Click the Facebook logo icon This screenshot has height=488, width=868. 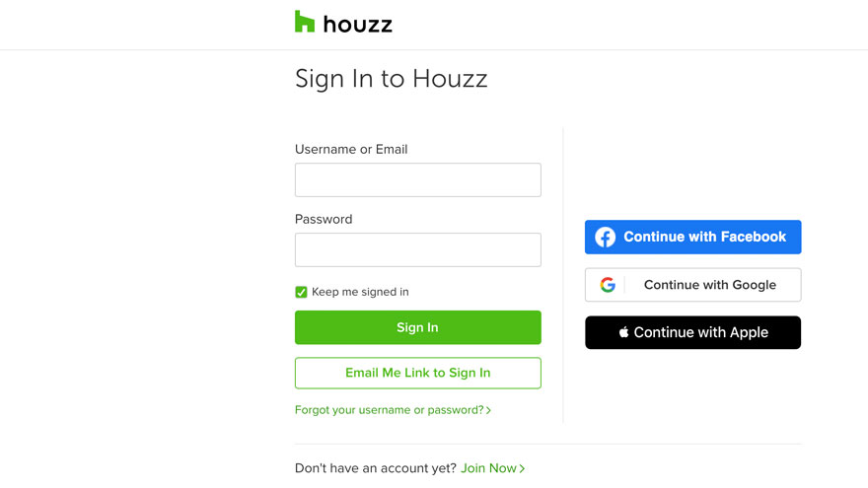605,238
